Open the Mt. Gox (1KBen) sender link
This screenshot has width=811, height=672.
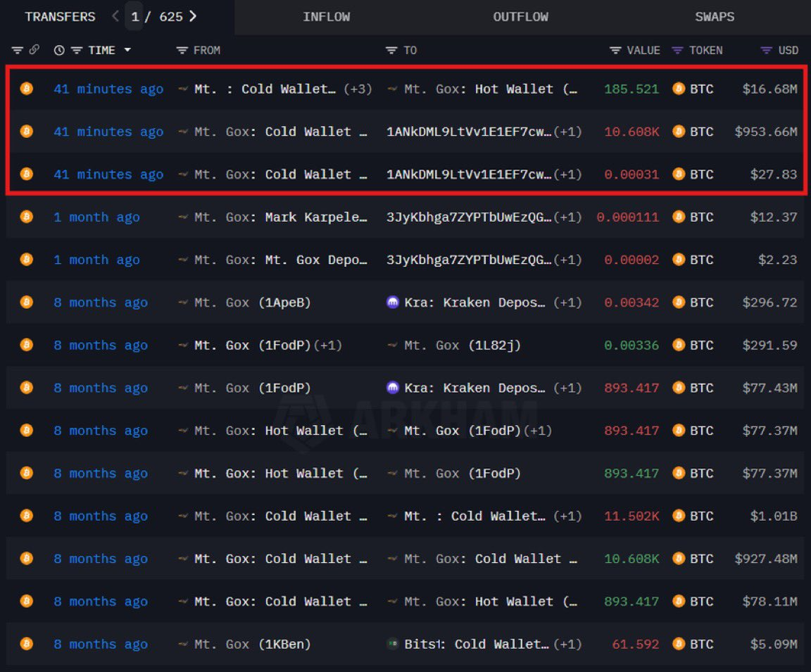pyautogui.click(x=252, y=644)
